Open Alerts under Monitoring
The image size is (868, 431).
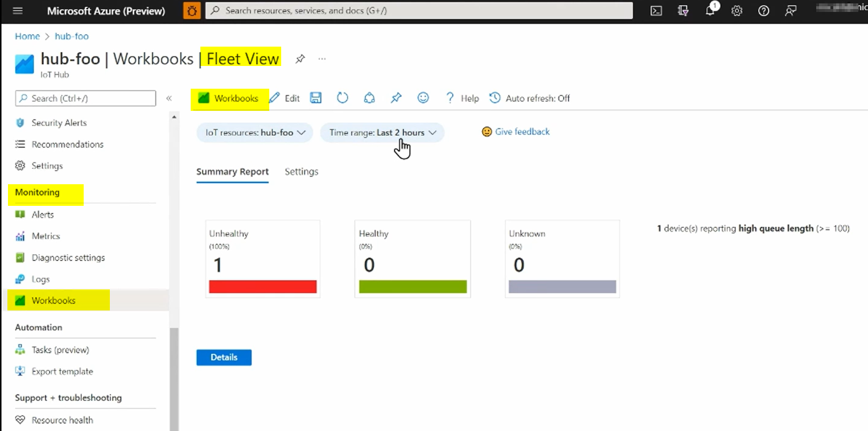[x=43, y=215]
